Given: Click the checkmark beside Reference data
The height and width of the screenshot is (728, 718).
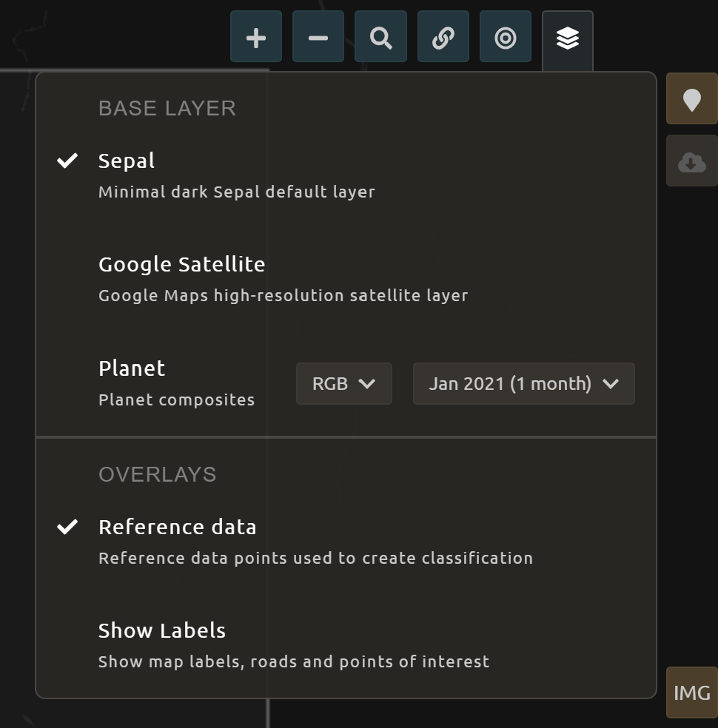Looking at the screenshot, I should 67,527.
